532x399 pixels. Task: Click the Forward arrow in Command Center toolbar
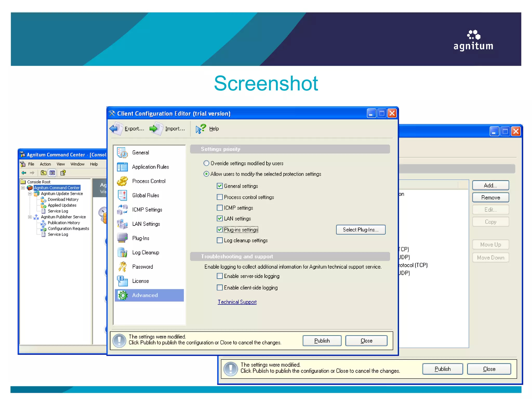(x=32, y=173)
